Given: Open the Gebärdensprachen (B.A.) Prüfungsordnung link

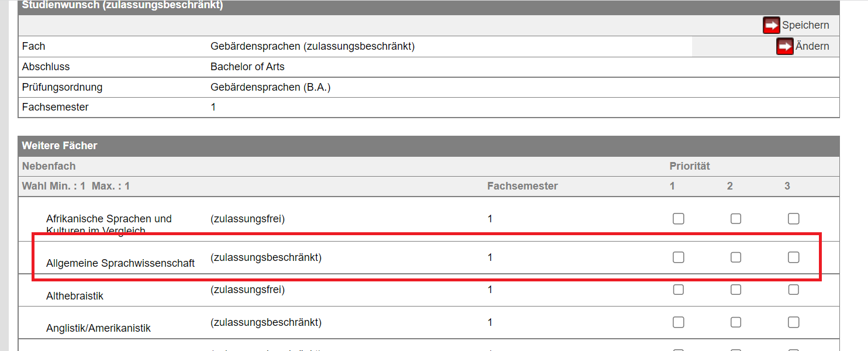Looking at the screenshot, I should click(x=272, y=87).
